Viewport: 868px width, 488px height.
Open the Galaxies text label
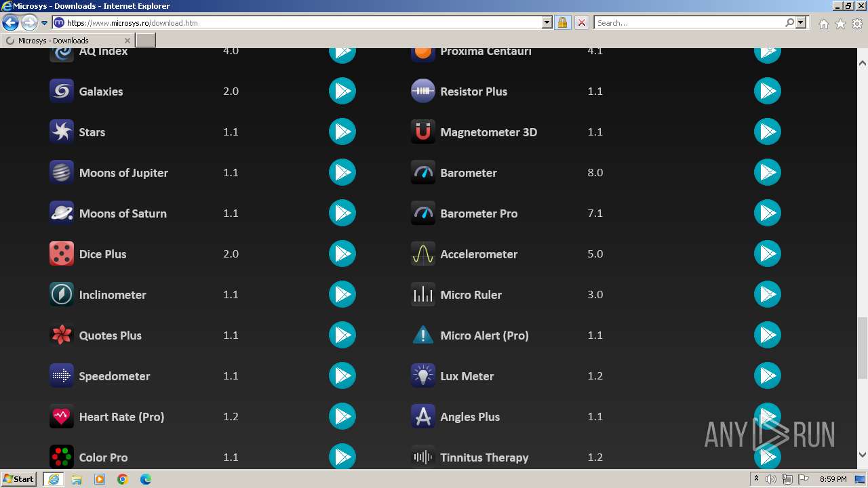coord(101,91)
